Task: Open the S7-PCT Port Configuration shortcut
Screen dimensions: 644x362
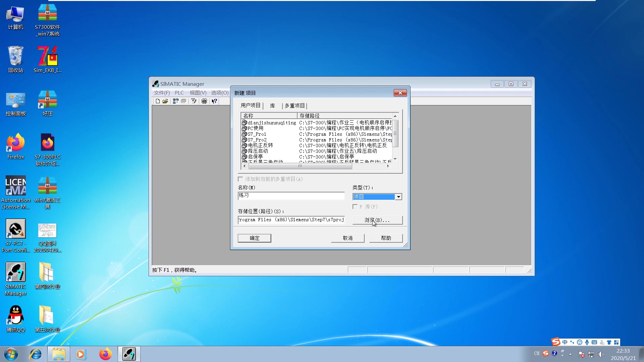Action: click(x=16, y=236)
